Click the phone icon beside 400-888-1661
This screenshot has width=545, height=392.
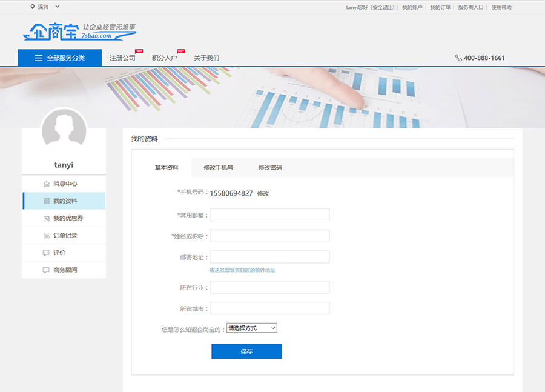coord(458,58)
